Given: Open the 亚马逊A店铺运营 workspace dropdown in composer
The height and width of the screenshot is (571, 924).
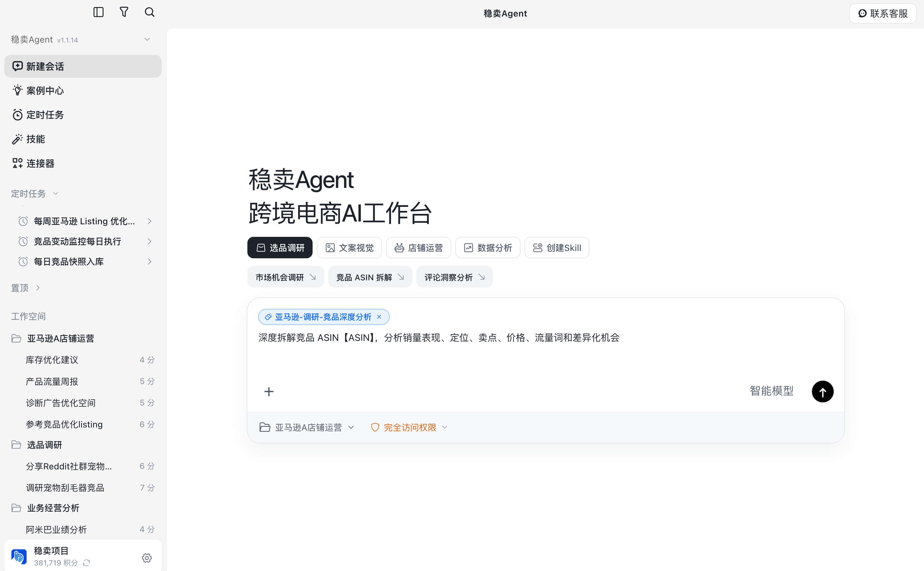Looking at the screenshot, I should (x=307, y=427).
